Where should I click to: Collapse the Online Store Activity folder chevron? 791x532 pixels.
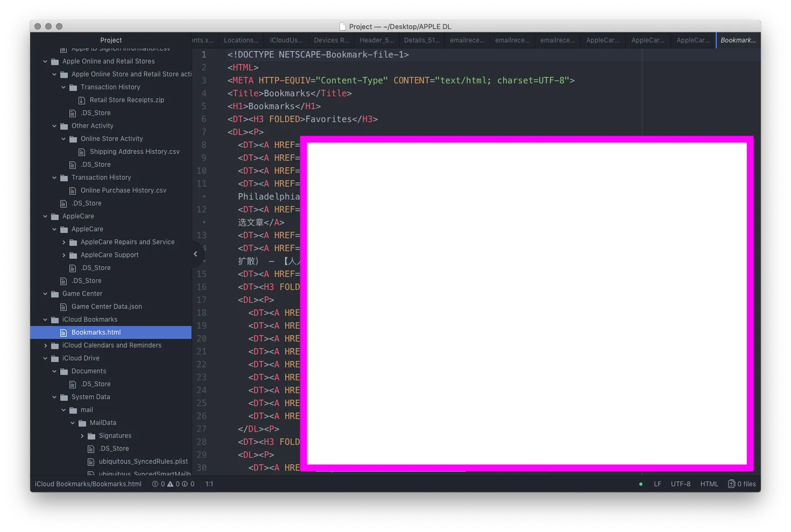coord(63,139)
